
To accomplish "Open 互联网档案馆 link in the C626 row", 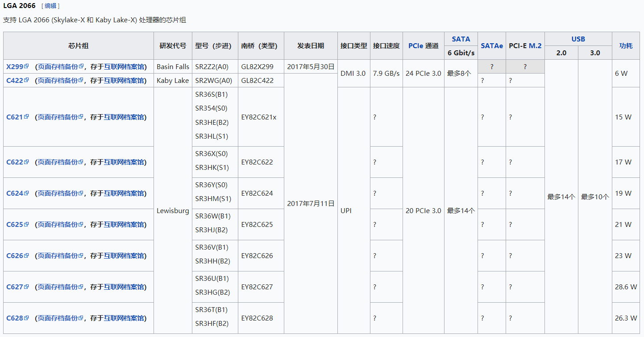I will click(124, 255).
